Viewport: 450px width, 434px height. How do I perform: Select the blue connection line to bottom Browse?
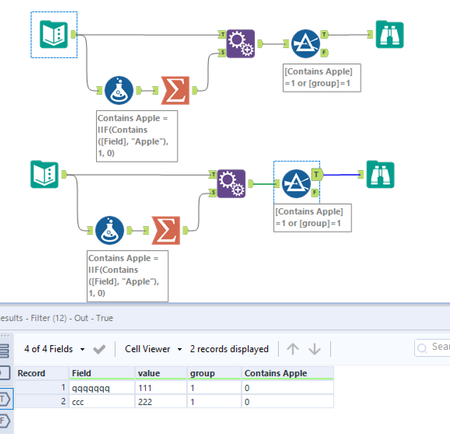coord(340,174)
